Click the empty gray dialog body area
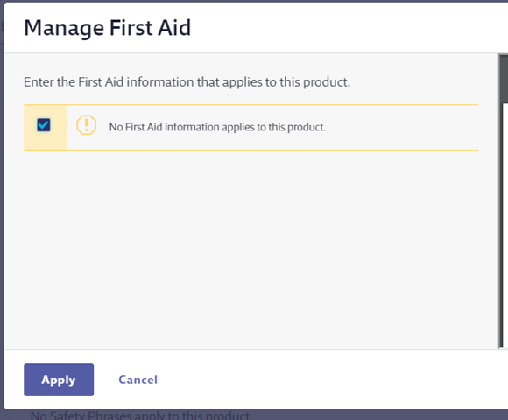The image size is (508, 420). (251, 249)
